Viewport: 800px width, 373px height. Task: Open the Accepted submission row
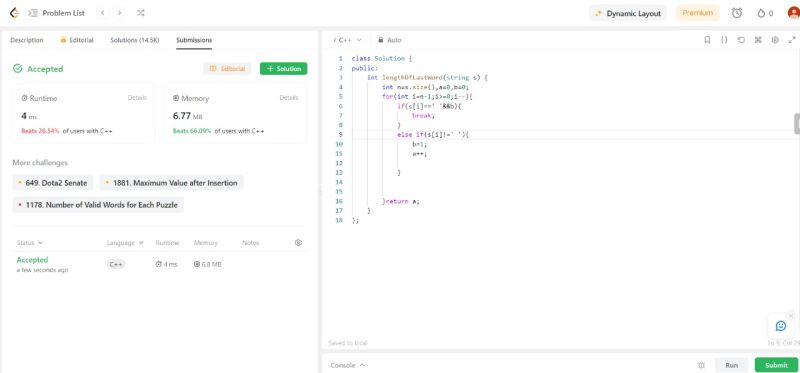160,264
